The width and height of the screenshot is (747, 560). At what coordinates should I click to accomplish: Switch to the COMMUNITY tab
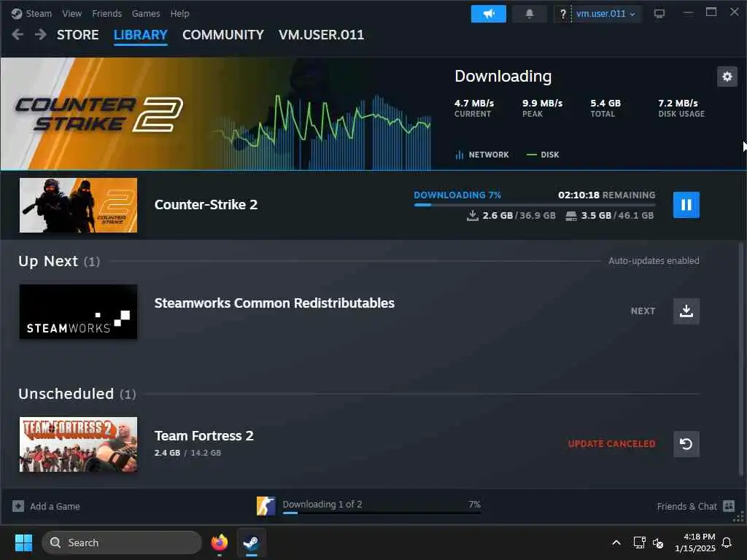223,35
